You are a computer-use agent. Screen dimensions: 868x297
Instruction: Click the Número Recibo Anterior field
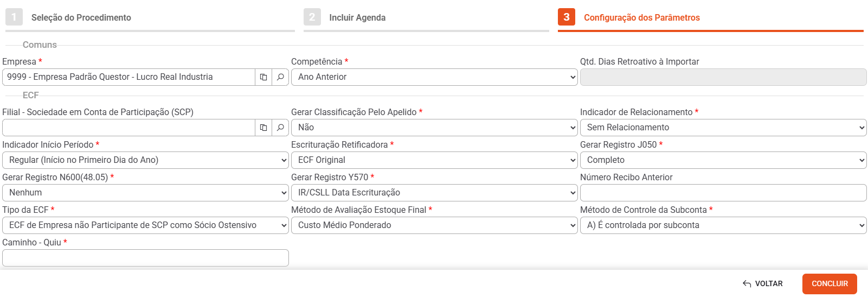tap(723, 193)
